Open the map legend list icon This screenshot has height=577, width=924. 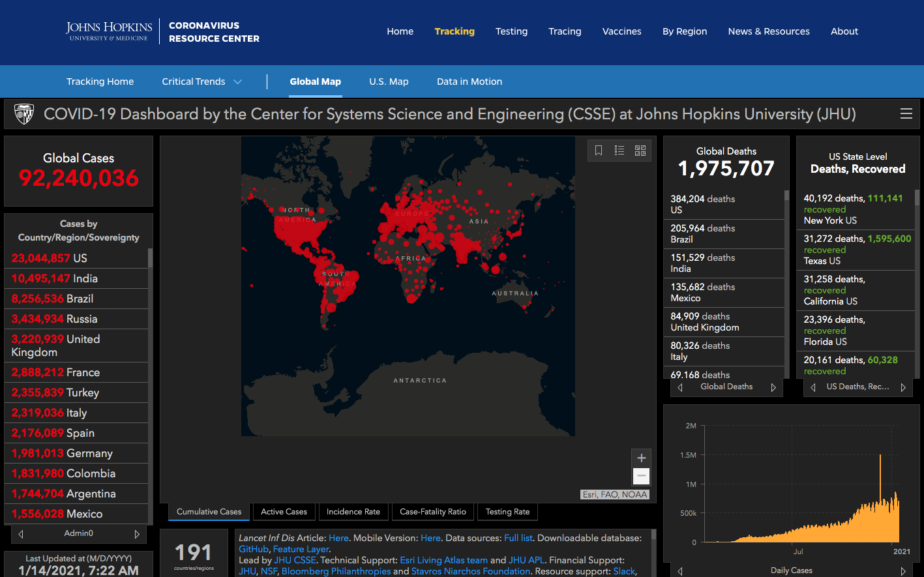point(619,151)
